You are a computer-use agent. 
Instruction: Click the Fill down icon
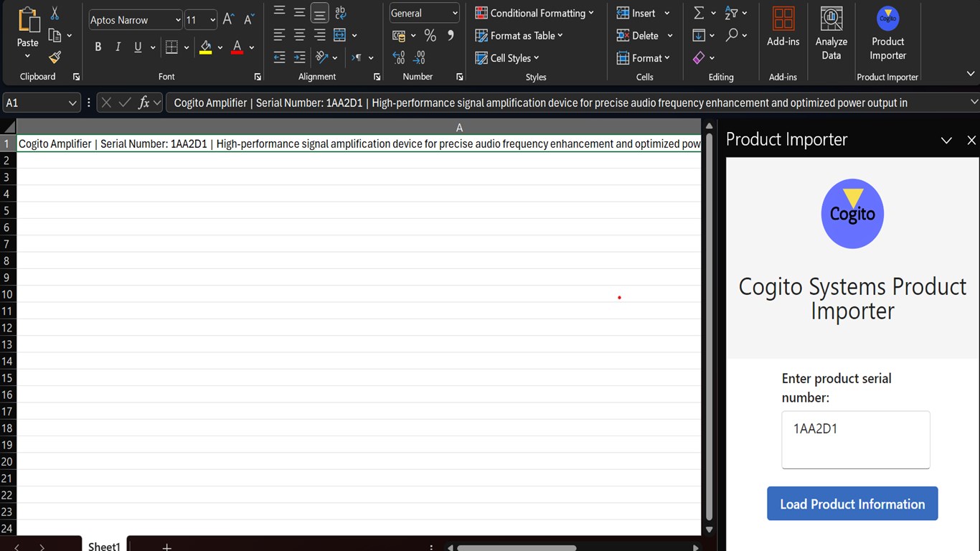coord(699,35)
